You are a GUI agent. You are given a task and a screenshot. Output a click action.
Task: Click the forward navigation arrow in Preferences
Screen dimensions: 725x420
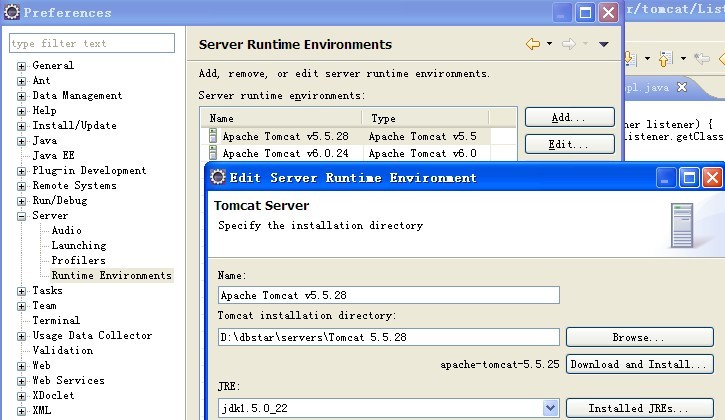(x=569, y=44)
